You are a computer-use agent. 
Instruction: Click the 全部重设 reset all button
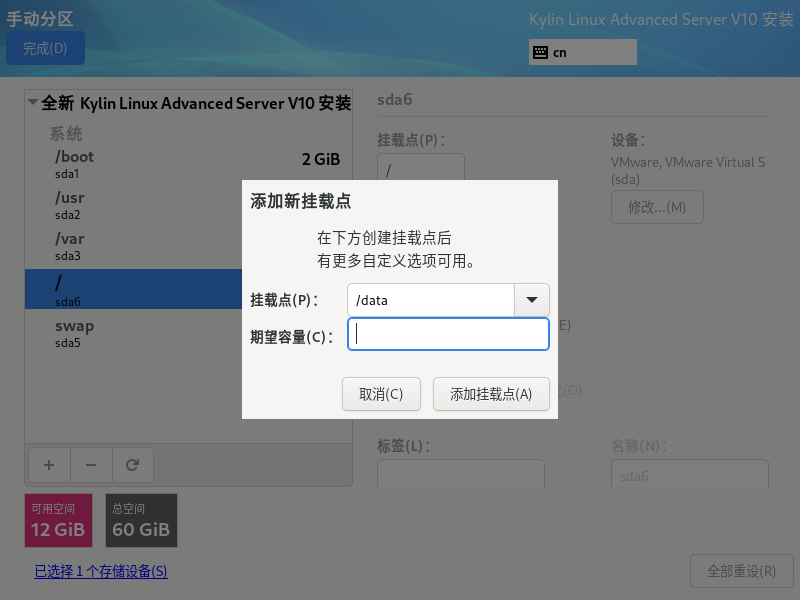tap(741, 572)
